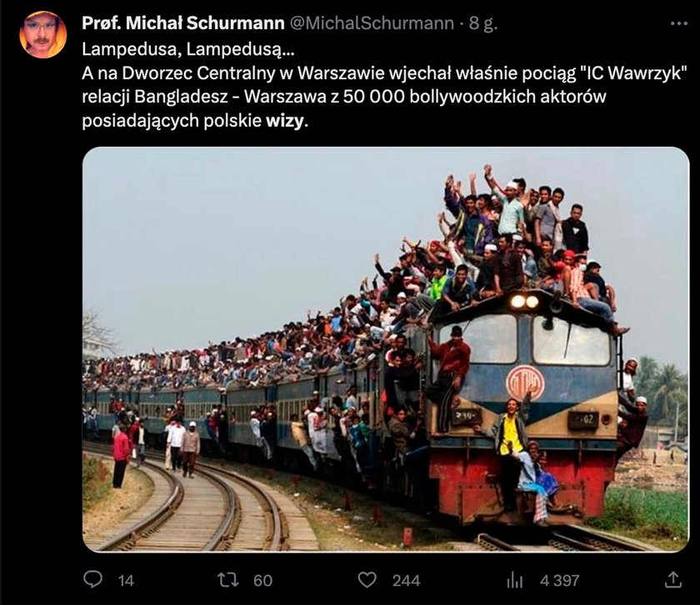Open the view analytics bar chart icon
Image resolution: width=700 pixels, height=605 pixels.
tap(515, 581)
